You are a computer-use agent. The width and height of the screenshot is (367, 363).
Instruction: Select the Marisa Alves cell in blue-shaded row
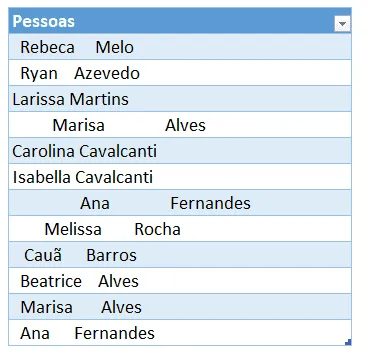180,307
